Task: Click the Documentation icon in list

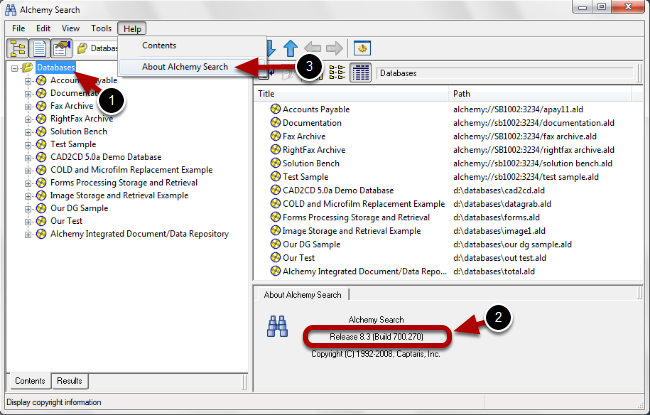Action: (x=275, y=123)
